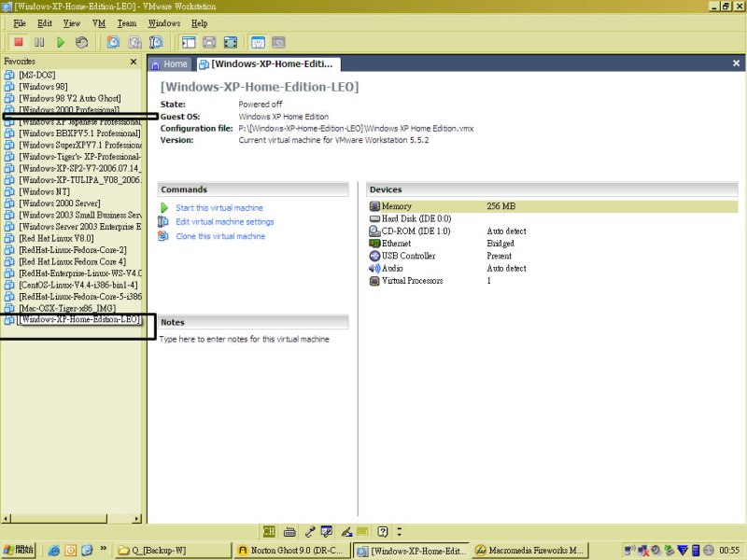
Task: Open the File menu
Action: (x=20, y=23)
